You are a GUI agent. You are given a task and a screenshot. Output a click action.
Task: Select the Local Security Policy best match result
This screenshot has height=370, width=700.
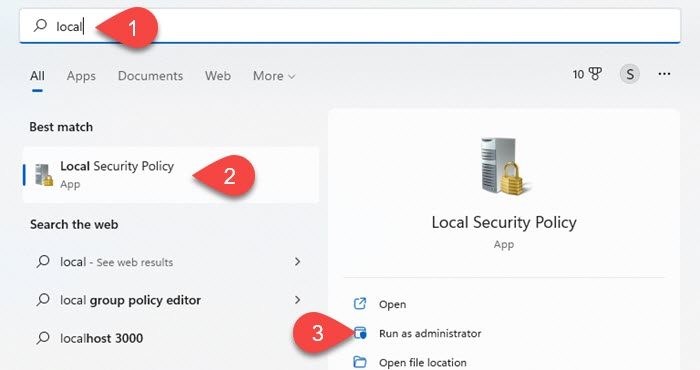171,175
